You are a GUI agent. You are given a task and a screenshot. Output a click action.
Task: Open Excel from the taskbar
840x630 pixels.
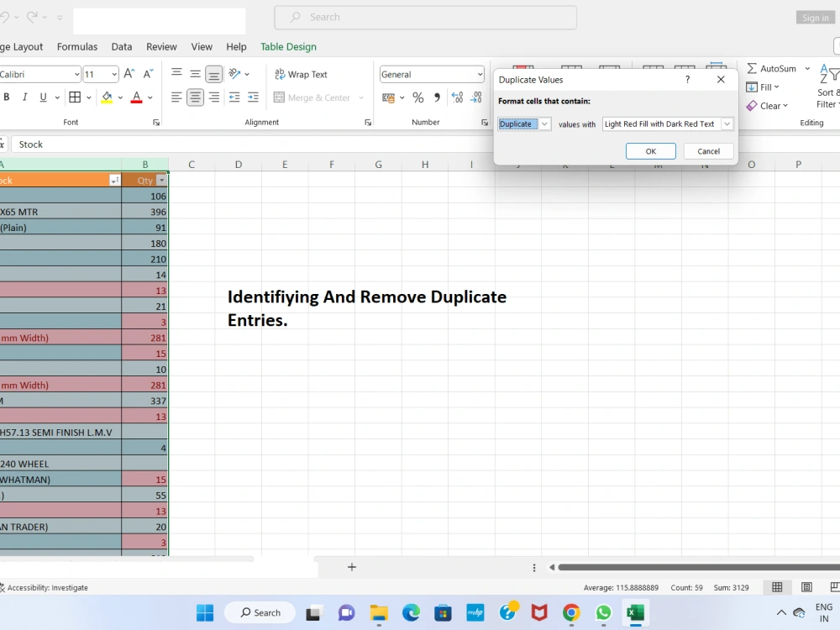[x=636, y=612]
